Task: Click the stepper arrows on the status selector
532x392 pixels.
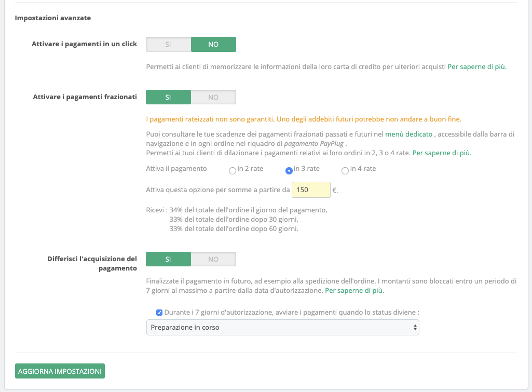Action: 415,327
